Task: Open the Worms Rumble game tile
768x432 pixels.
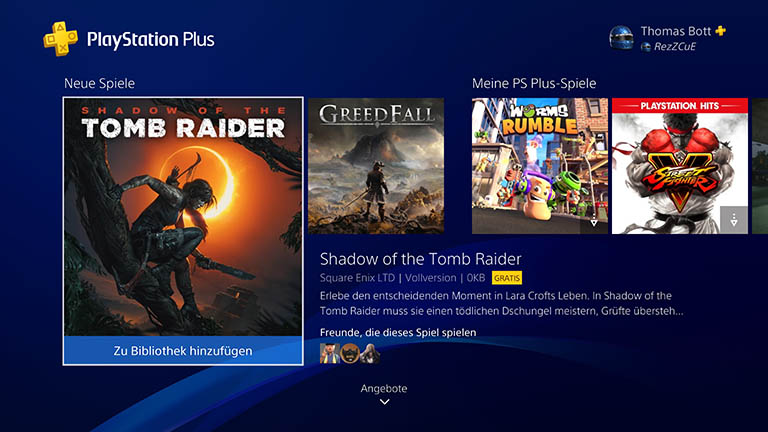Action: 540,166
